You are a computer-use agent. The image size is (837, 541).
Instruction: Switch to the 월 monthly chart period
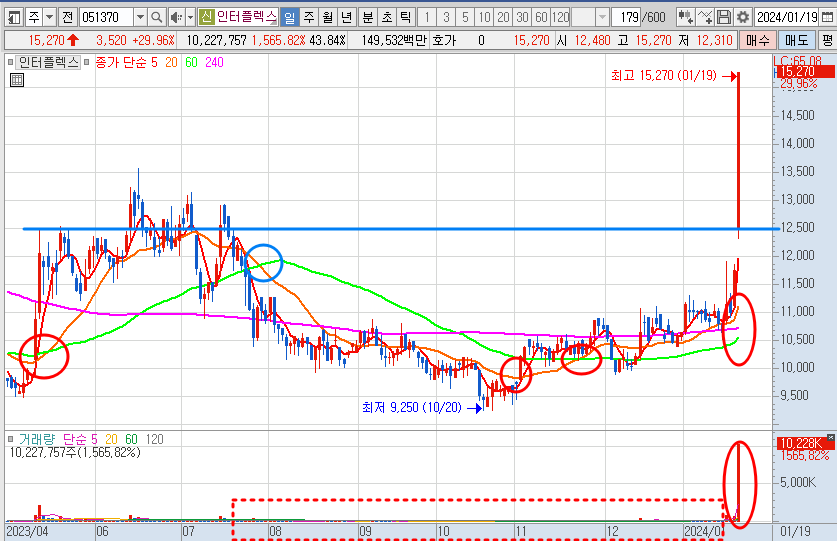(x=327, y=18)
